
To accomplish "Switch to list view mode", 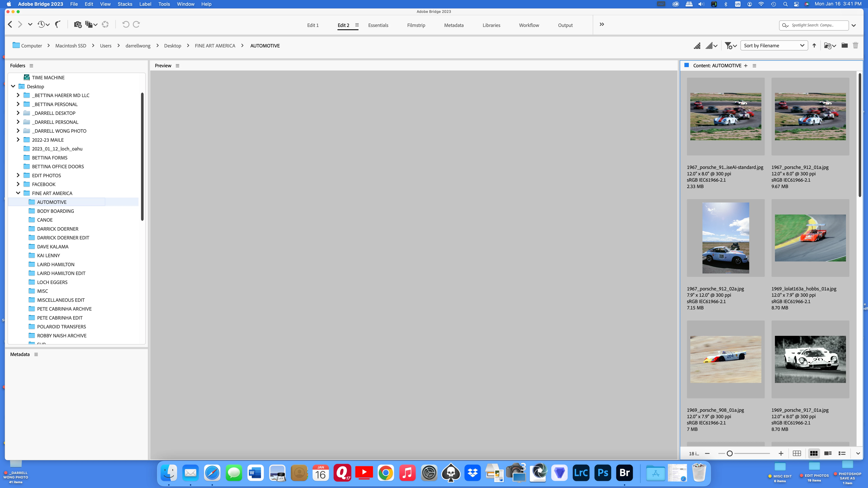I will point(842,453).
